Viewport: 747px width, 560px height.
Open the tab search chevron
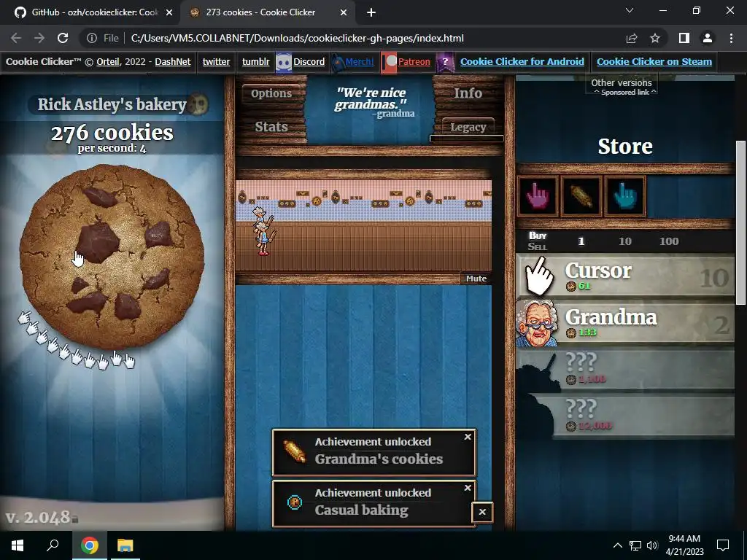(x=630, y=10)
